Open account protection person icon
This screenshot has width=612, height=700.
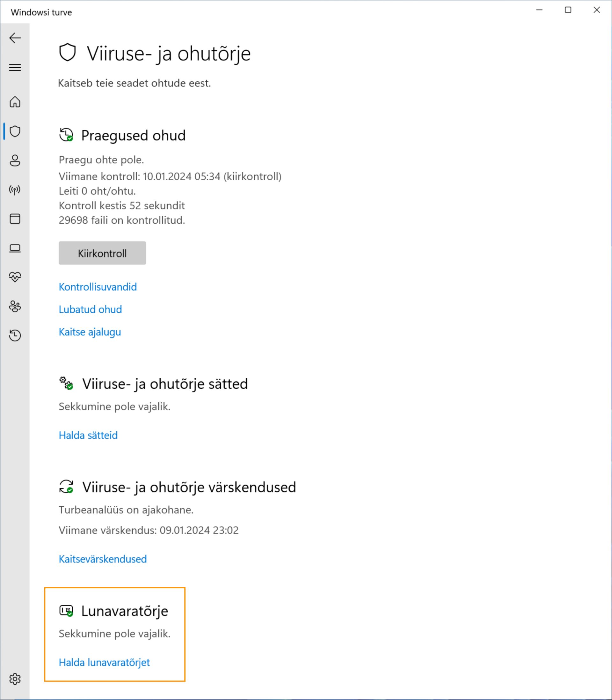click(x=15, y=160)
